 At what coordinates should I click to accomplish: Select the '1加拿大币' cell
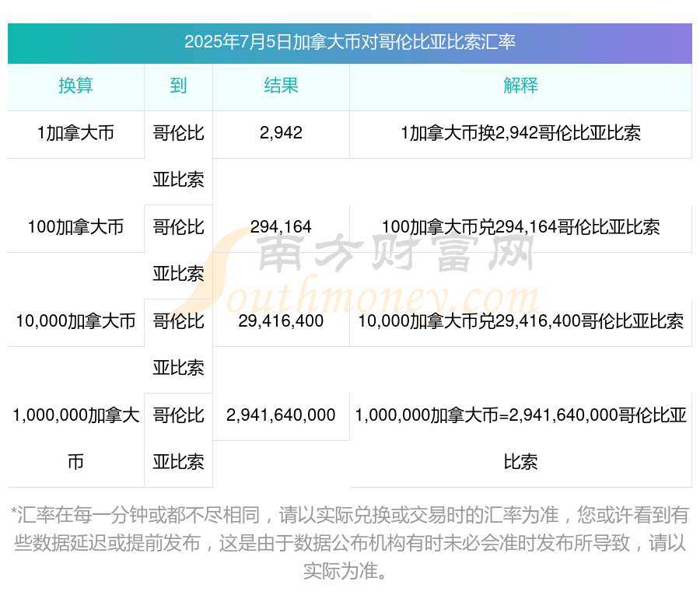click(x=75, y=133)
